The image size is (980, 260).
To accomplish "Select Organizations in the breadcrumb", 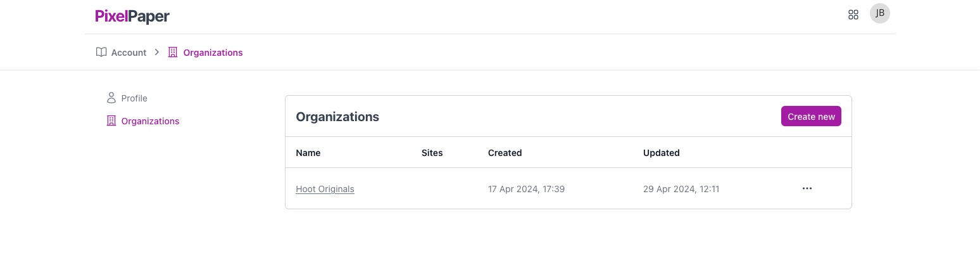I will tap(213, 53).
